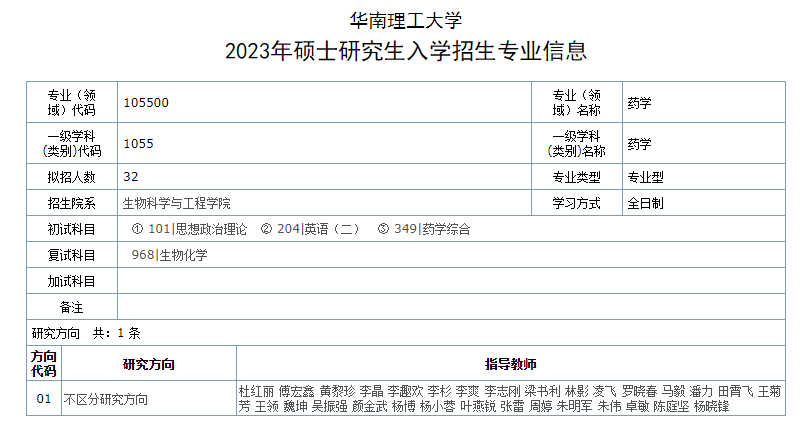Click advisor name 吴振强
Screen dimensions: 809x441
tap(330, 406)
